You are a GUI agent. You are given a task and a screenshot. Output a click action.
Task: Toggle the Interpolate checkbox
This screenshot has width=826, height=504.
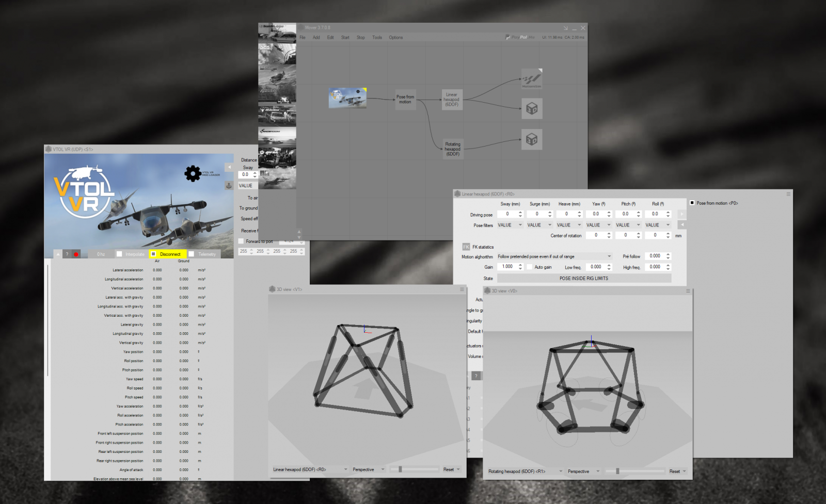coord(119,254)
